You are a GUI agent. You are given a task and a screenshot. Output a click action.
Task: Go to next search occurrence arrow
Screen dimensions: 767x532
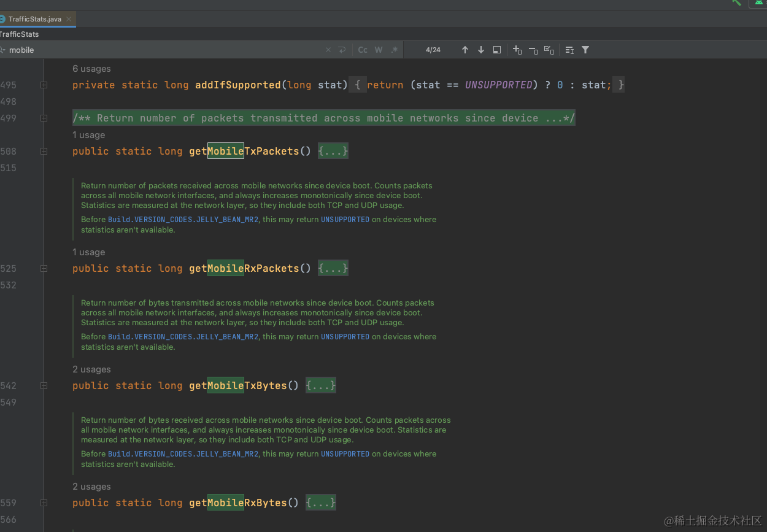coord(481,50)
